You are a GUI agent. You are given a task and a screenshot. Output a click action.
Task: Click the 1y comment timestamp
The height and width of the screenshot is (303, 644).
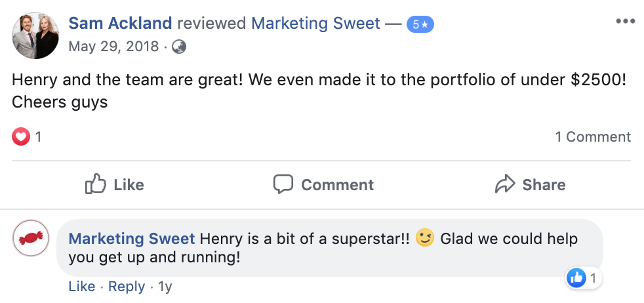click(165, 287)
